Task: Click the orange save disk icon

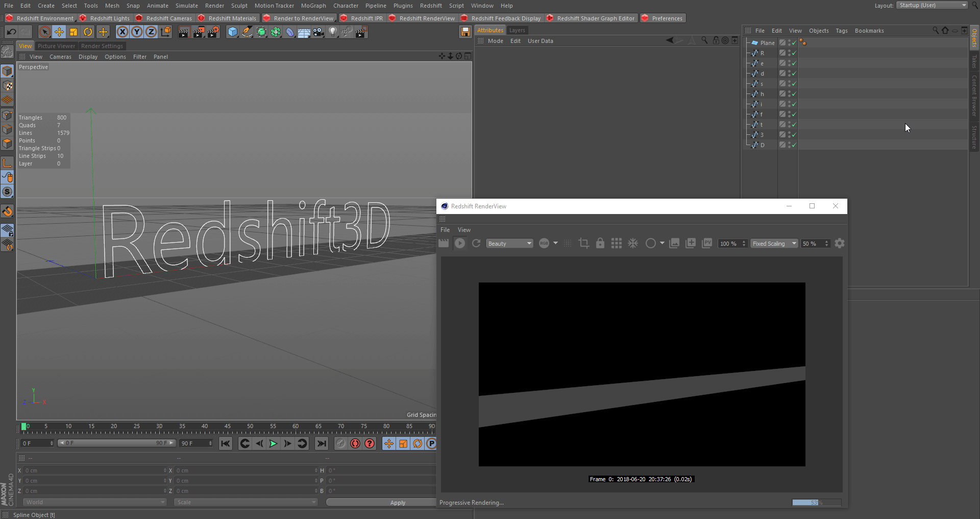Action: (465, 32)
